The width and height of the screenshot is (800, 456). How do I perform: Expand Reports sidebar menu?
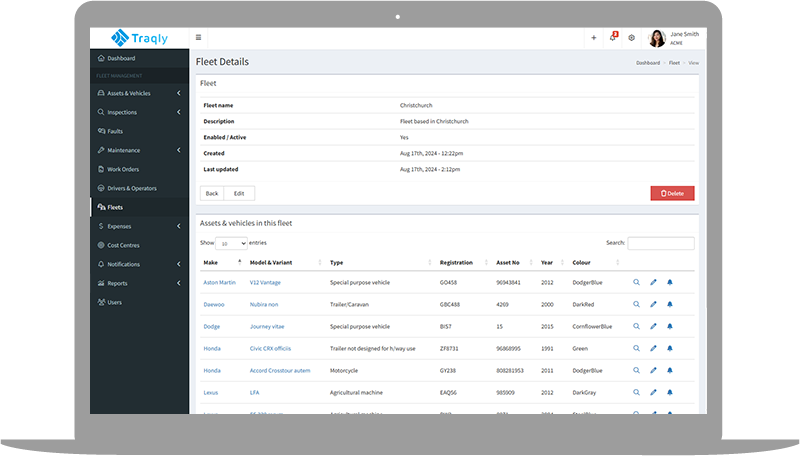tap(139, 283)
